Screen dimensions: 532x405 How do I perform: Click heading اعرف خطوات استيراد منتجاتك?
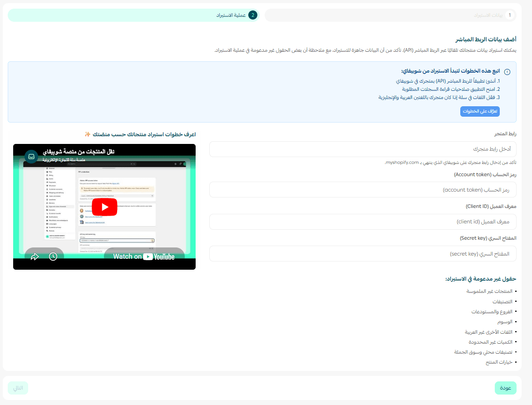pos(144,134)
